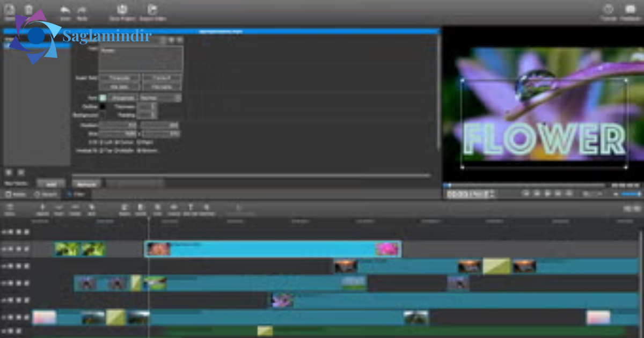Viewport: 644px width, 338px height.
Task: Click the Resize tool in timeline toolbar
Action: coord(125,207)
